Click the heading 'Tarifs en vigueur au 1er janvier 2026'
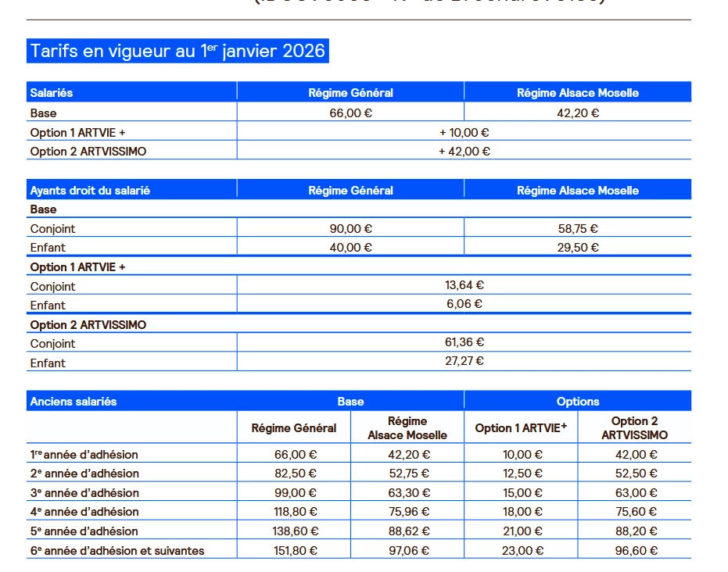Viewport: 728px width, 572px height. tap(178, 51)
